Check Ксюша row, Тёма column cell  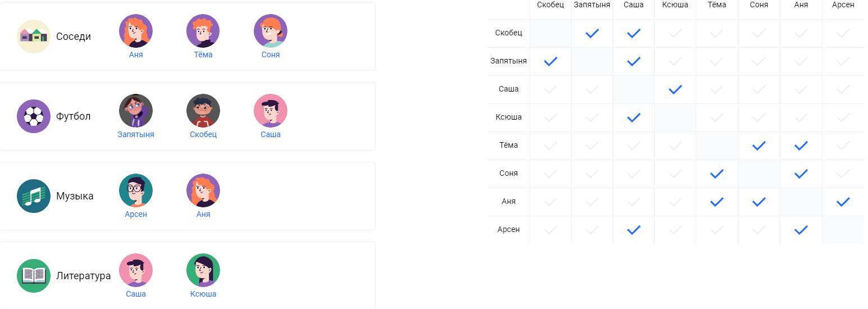716,117
